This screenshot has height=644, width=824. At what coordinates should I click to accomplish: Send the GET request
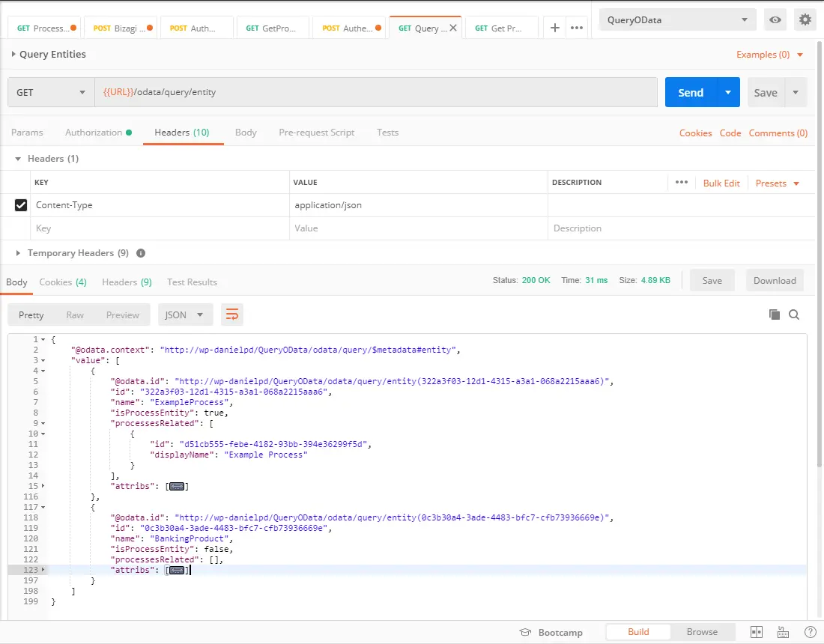(691, 92)
